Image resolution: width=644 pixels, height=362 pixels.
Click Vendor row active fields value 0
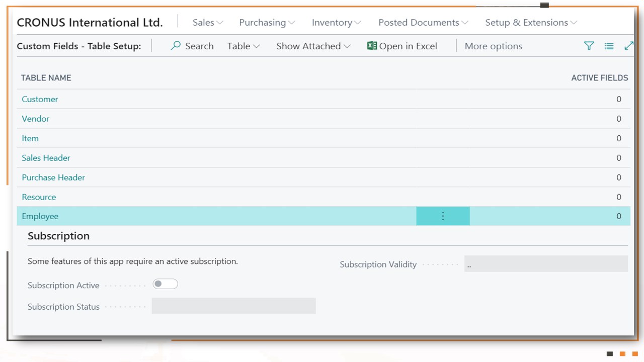coord(619,119)
